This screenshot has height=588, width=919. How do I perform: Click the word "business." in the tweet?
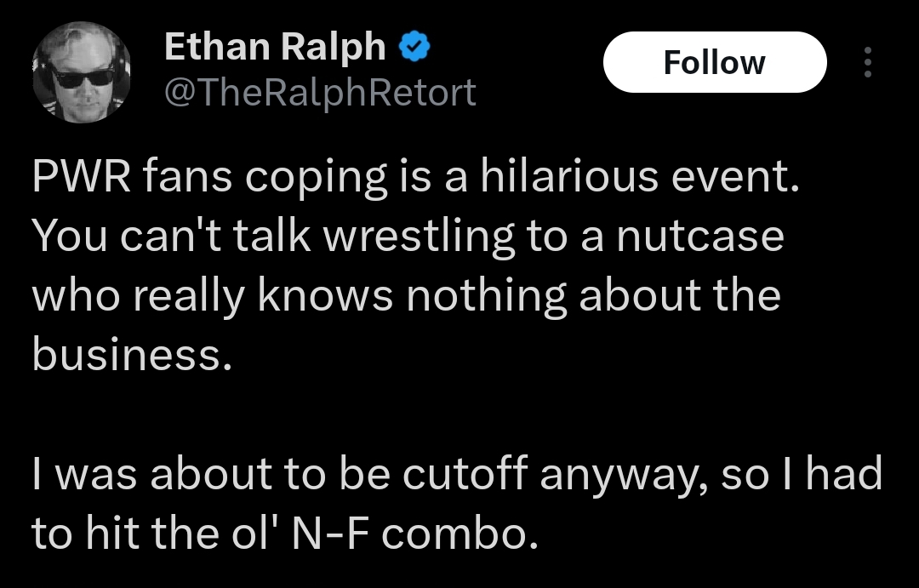pyautogui.click(x=132, y=354)
